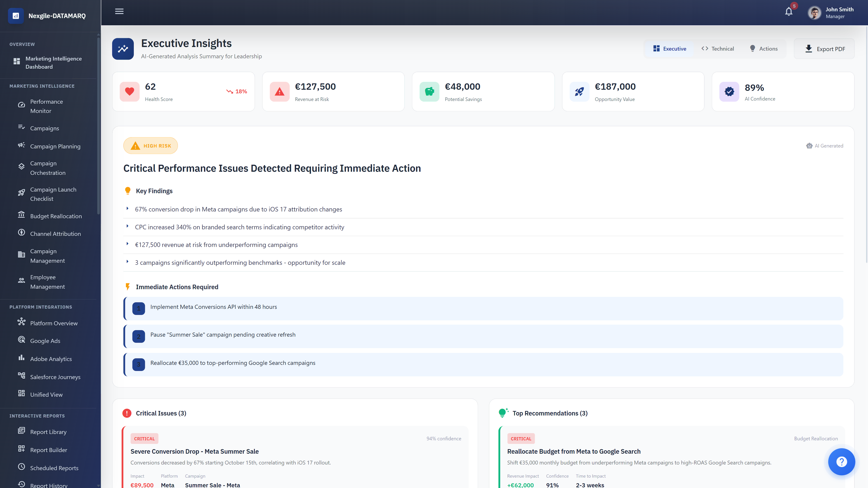Open notifications via the bell icon
The height and width of the screenshot is (488, 868).
click(788, 11)
